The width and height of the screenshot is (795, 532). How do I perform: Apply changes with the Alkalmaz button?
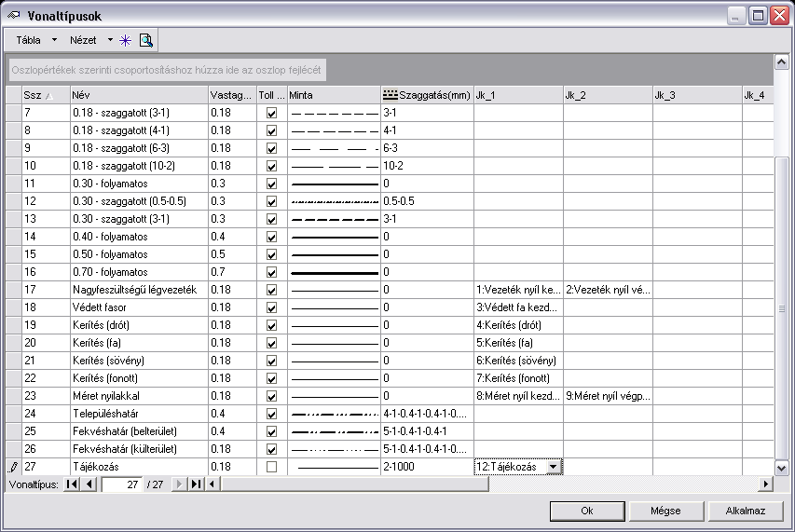coord(745,511)
